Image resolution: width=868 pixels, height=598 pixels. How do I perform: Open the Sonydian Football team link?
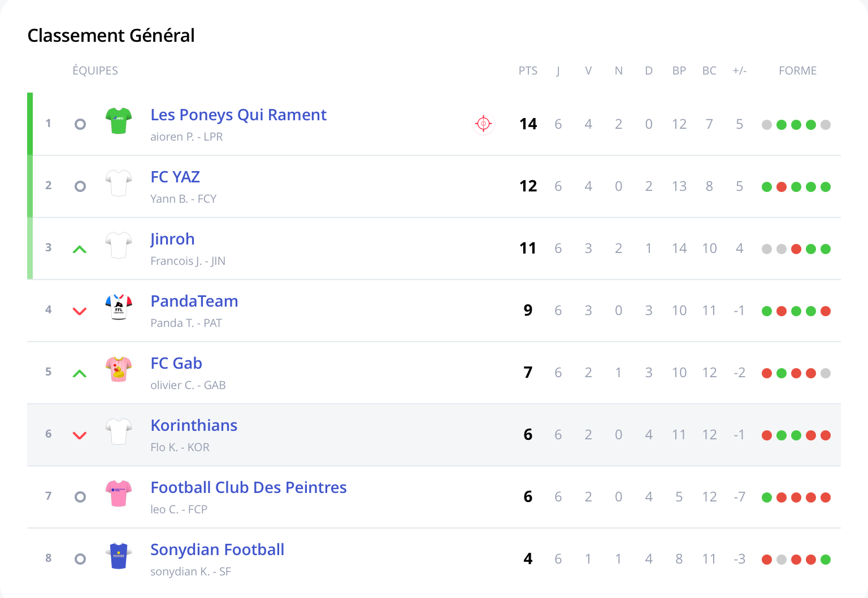(x=217, y=549)
